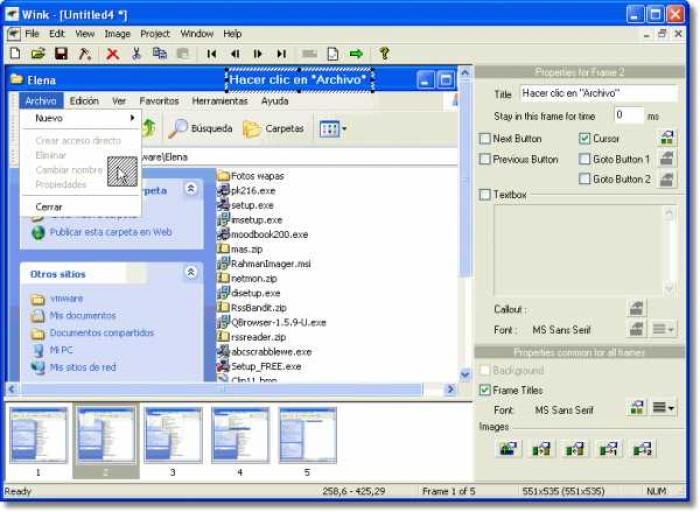Jump to first frame with toolbar arrow
Screen dimensions: 700x512
coord(211,54)
